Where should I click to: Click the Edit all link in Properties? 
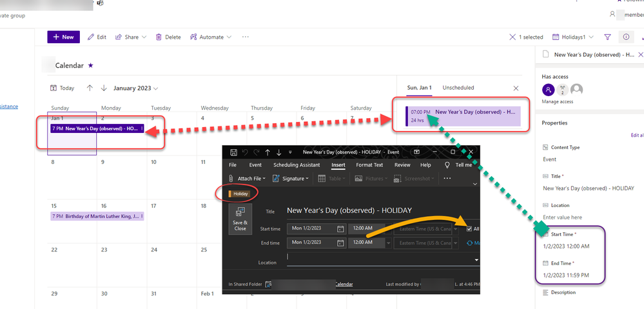click(x=637, y=135)
